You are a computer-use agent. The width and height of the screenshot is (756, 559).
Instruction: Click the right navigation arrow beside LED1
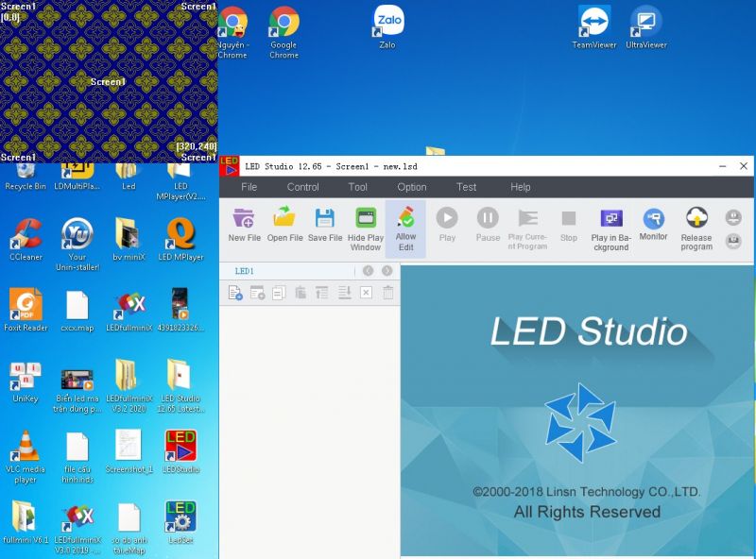[x=386, y=271]
